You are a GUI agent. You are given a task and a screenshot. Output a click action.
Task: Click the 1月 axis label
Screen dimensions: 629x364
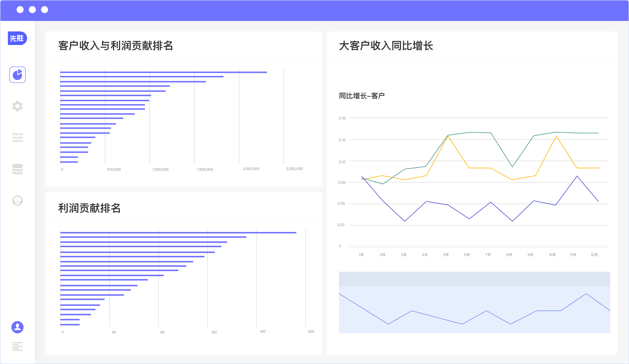pyautogui.click(x=361, y=255)
